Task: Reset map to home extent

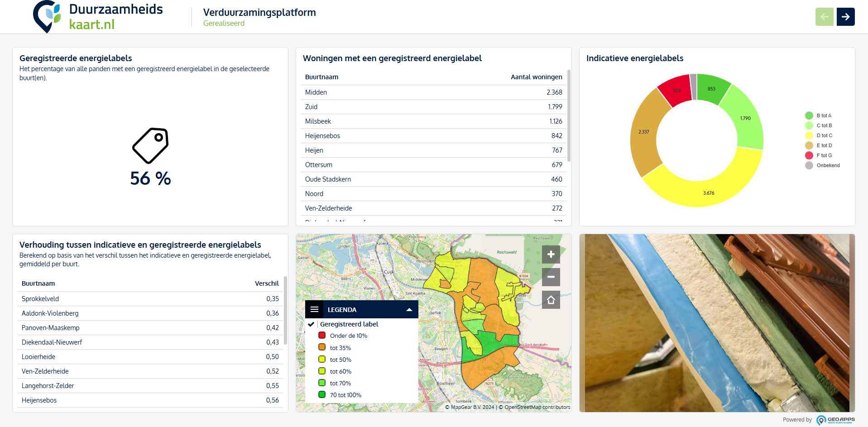Action: [551, 300]
